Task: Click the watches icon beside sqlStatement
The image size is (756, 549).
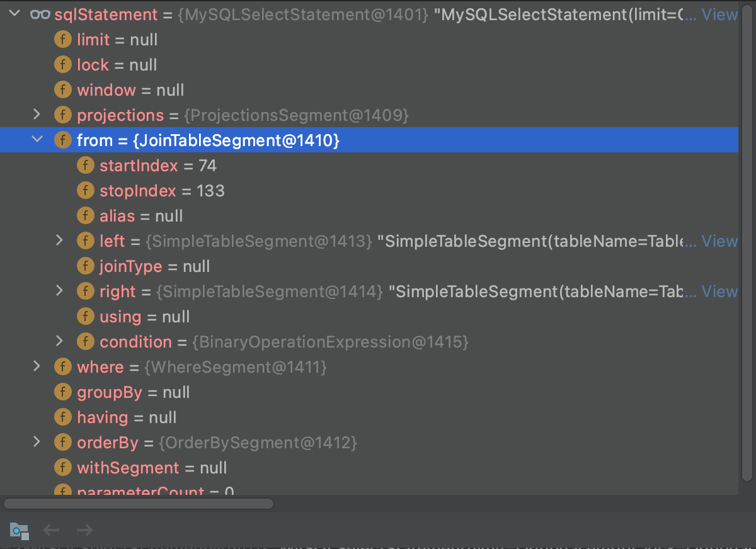Action: 40,14
